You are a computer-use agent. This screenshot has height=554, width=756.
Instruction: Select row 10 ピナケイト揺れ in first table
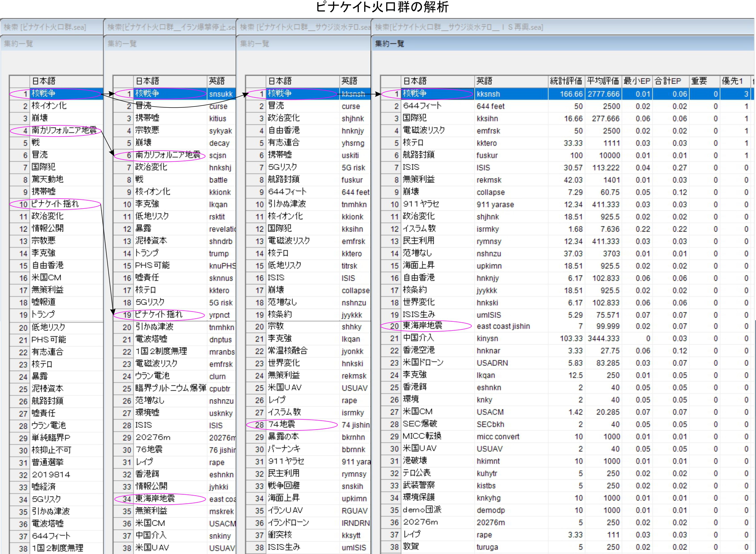[x=55, y=204]
